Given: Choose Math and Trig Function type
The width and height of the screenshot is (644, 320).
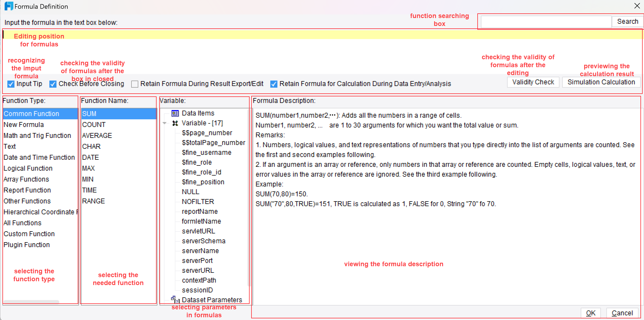Looking at the screenshot, I should tap(40, 135).
